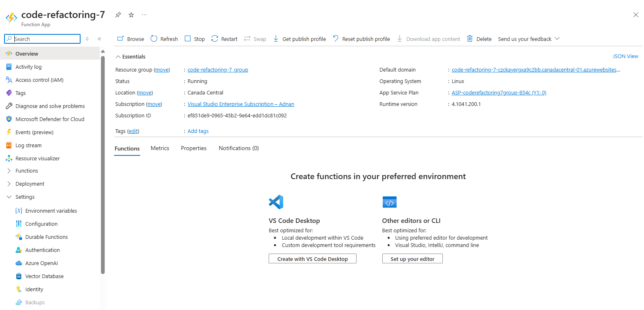Open the Notifications (0) tab
This screenshot has height=310, width=644.
[239, 148]
